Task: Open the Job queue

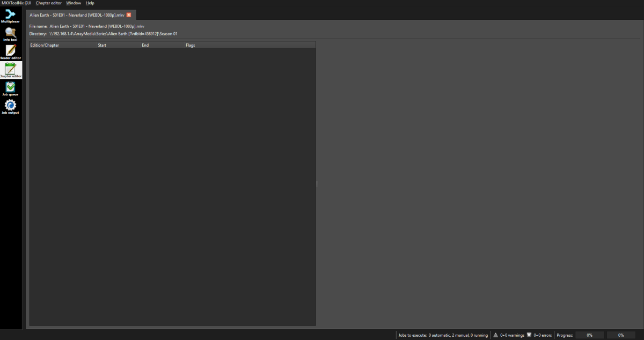Action: point(10,88)
